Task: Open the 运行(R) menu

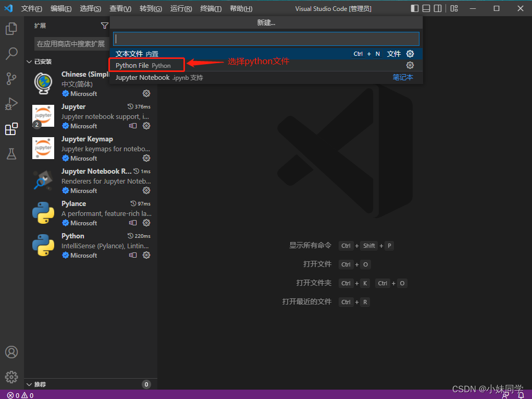Action: click(x=181, y=8)
